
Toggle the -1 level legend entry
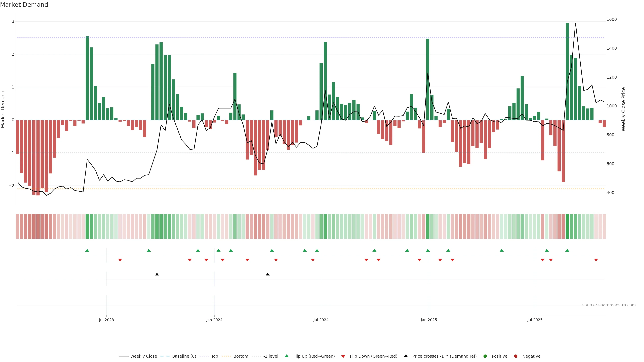coord(271,356)
